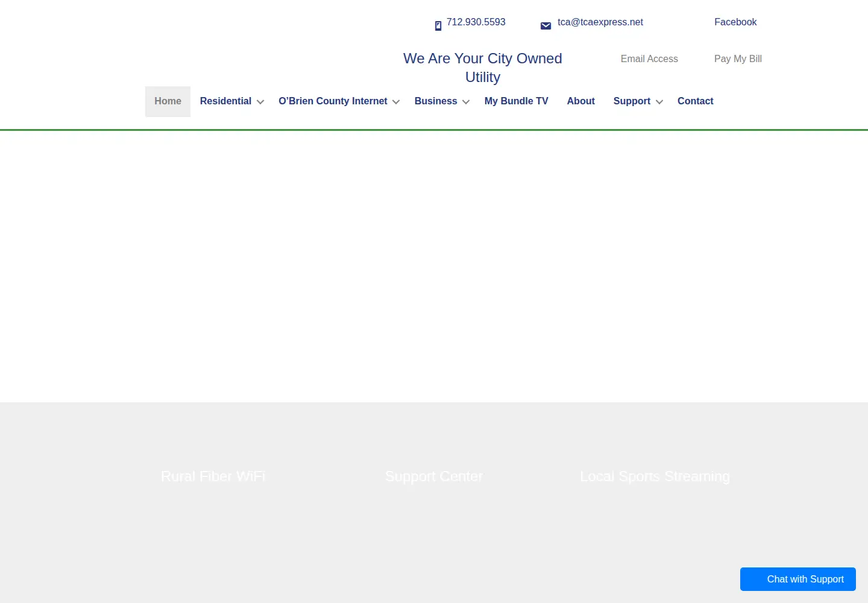Go to Pay My Bill

(738, 59)
